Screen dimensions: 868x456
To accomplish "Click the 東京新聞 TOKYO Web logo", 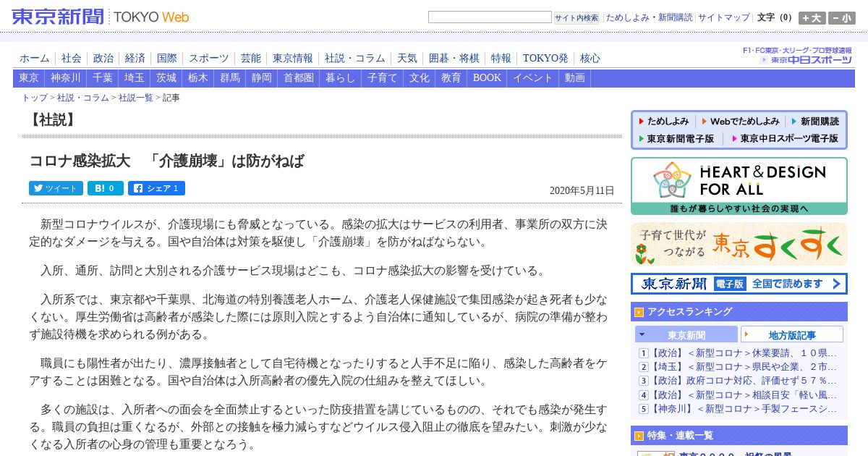I will point(101,17).
